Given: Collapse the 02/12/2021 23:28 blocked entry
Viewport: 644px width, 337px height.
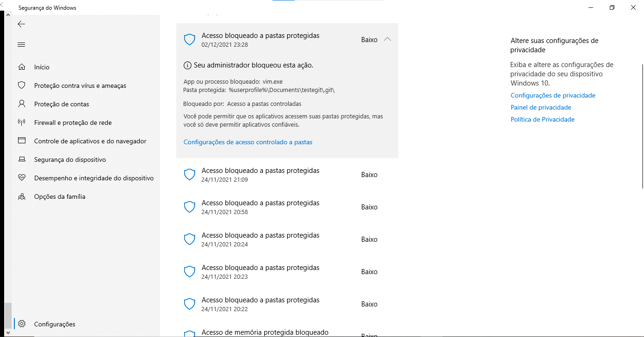Looking at the screenshot, I should click(x=388, y=40).
